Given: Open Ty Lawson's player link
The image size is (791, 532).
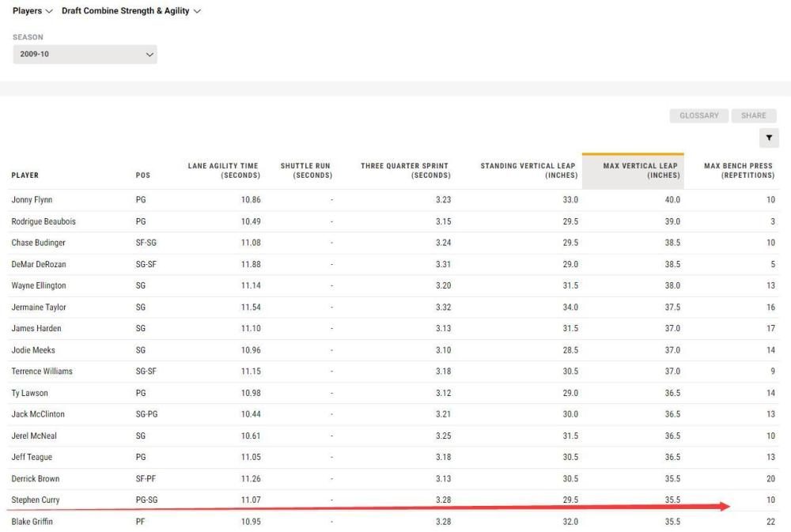Looking at the screenshot, I should point(29,393).
